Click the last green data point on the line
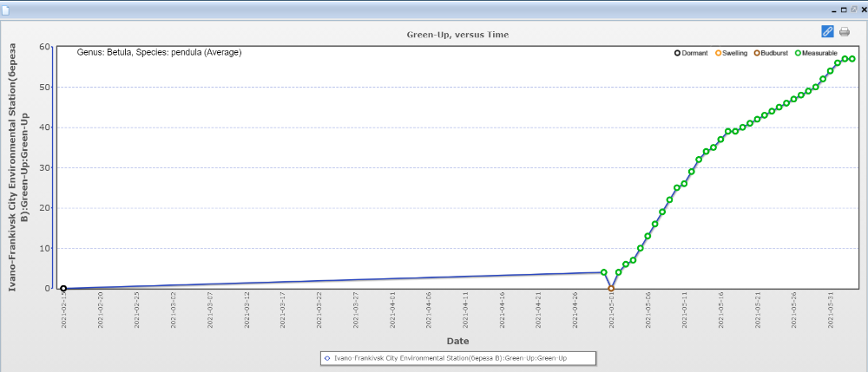The image size is (868, 372). (852, 59)
